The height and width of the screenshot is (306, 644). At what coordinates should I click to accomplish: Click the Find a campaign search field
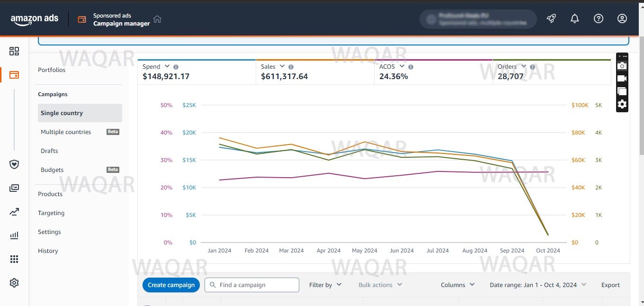click(257, 285)
